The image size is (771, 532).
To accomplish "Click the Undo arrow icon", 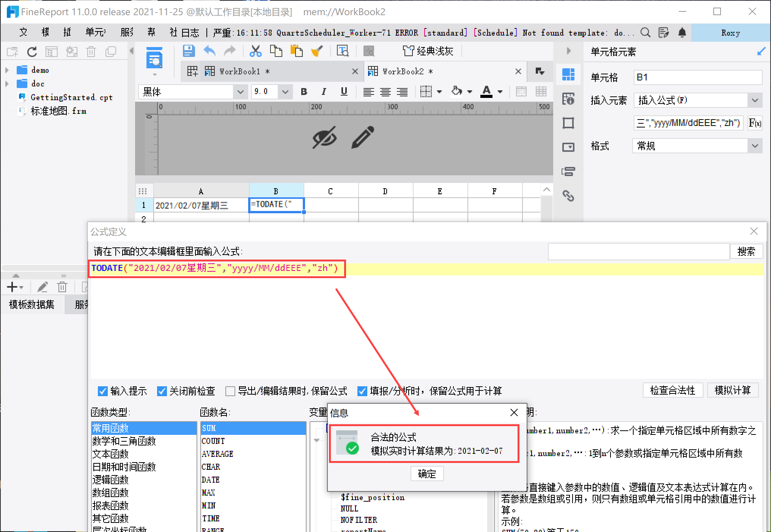I will (x=209, y=51).
